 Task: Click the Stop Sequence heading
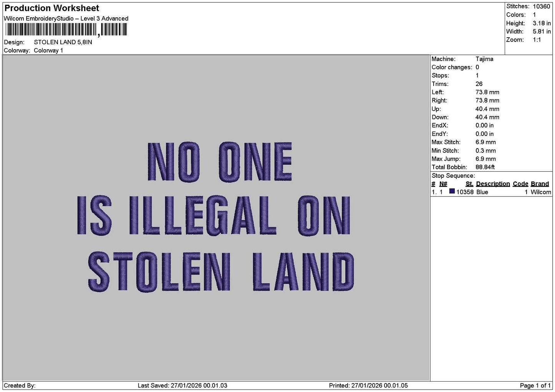coord(453,176)
